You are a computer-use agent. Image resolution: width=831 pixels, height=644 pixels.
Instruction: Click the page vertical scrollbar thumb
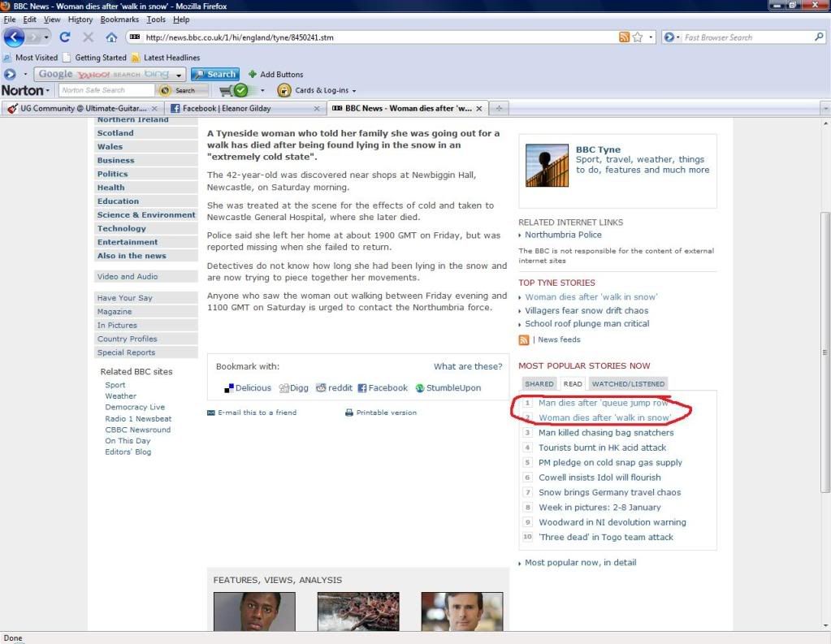825,352
